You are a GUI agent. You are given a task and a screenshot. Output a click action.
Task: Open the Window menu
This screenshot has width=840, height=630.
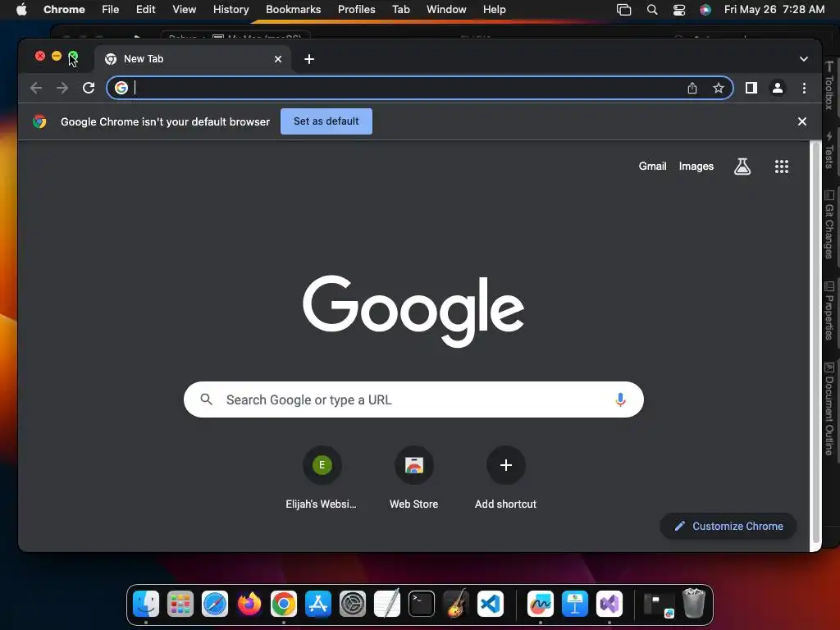pos(446,10)
